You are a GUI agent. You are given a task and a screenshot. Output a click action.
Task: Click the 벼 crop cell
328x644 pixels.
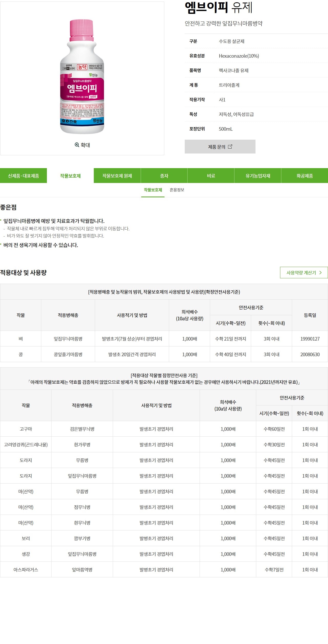click(21, 339)
